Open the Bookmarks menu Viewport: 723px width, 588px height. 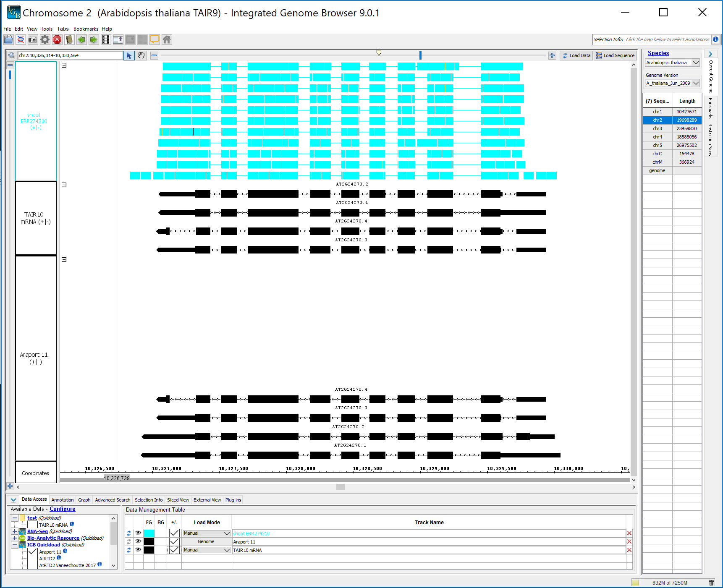[x=86, y=29]
